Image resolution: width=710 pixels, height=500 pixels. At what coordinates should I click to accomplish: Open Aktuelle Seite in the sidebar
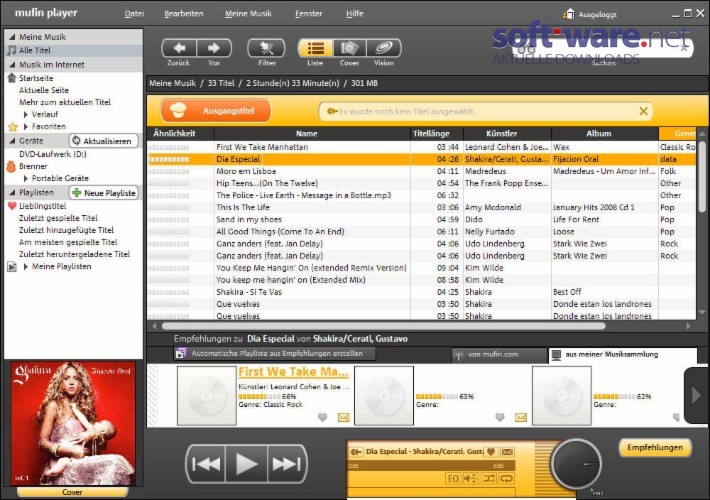click(x=44, y=90)
